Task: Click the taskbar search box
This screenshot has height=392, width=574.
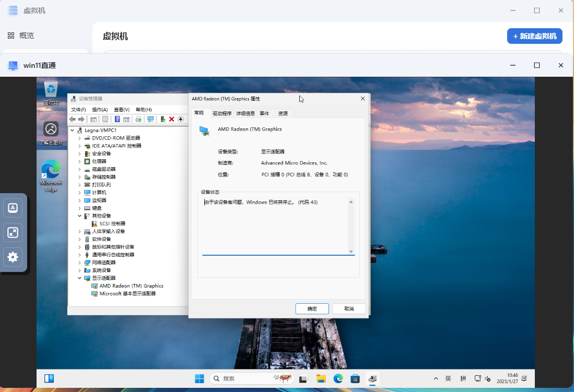Action: (252, 378)
